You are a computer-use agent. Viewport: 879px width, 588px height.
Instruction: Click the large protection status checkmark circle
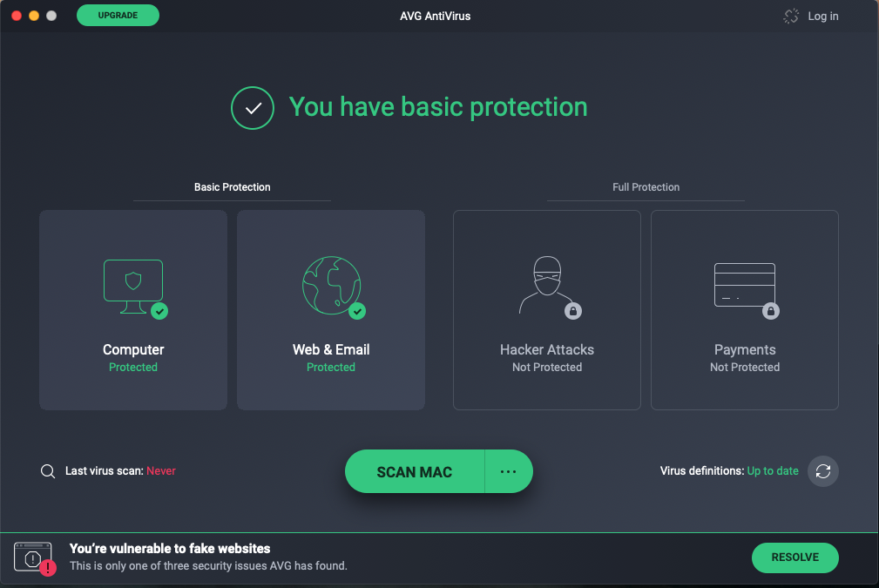click(x=253, y=108)
